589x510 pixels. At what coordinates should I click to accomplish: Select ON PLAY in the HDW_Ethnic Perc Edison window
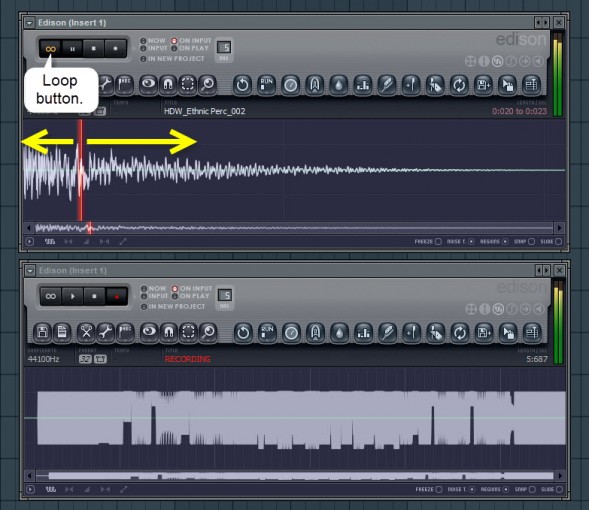click(190, 48)
